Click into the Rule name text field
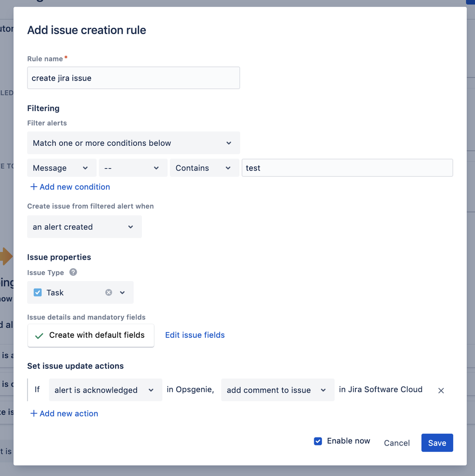The image size is (475, 476). click(x=133, y=78)
